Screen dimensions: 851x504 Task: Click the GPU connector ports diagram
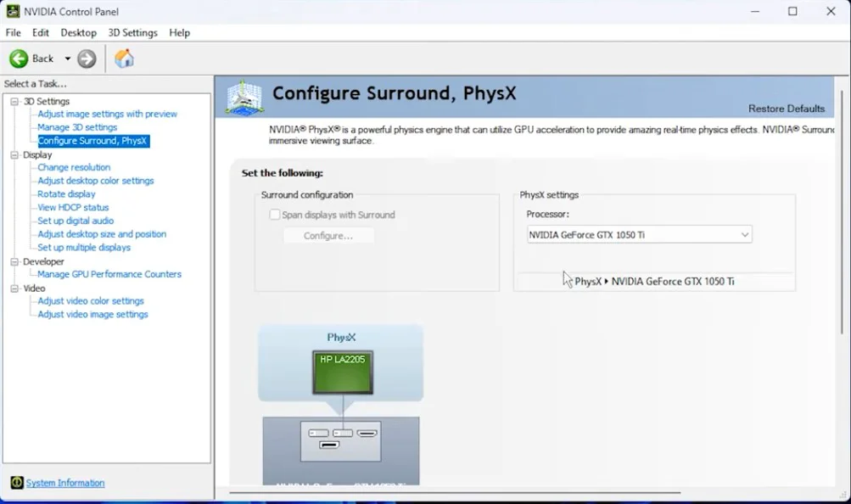coord(341,439)
